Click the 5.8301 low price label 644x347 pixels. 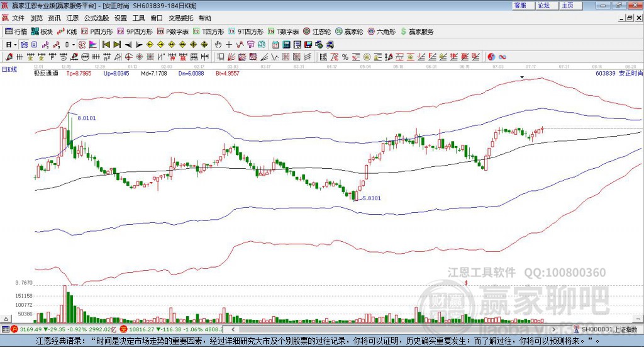click(x=372, y=198)
